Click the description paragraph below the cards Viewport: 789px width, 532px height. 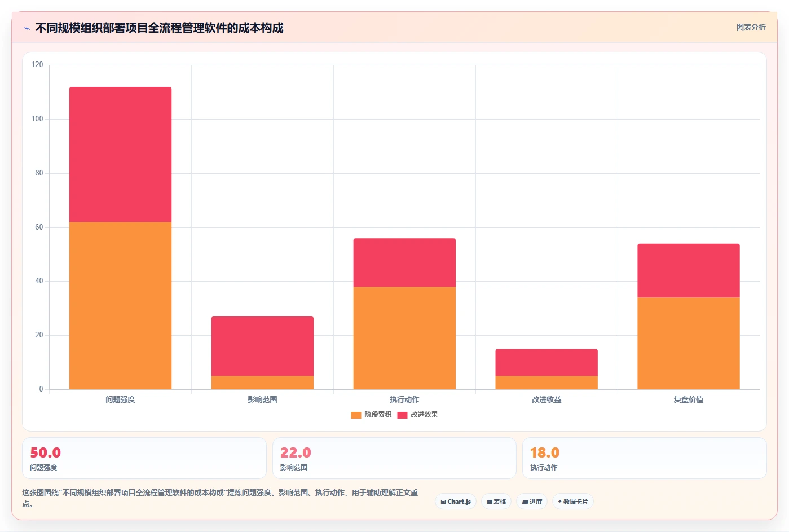(220, 498)
